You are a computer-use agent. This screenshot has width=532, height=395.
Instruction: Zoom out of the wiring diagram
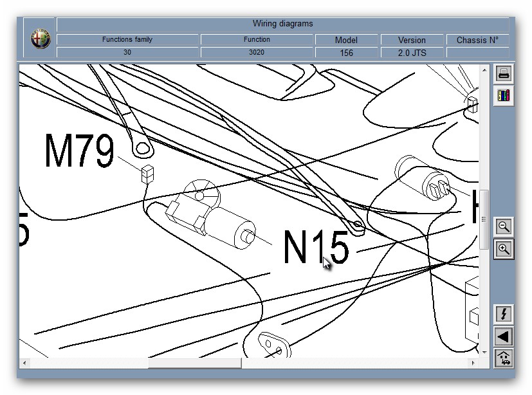504,226
